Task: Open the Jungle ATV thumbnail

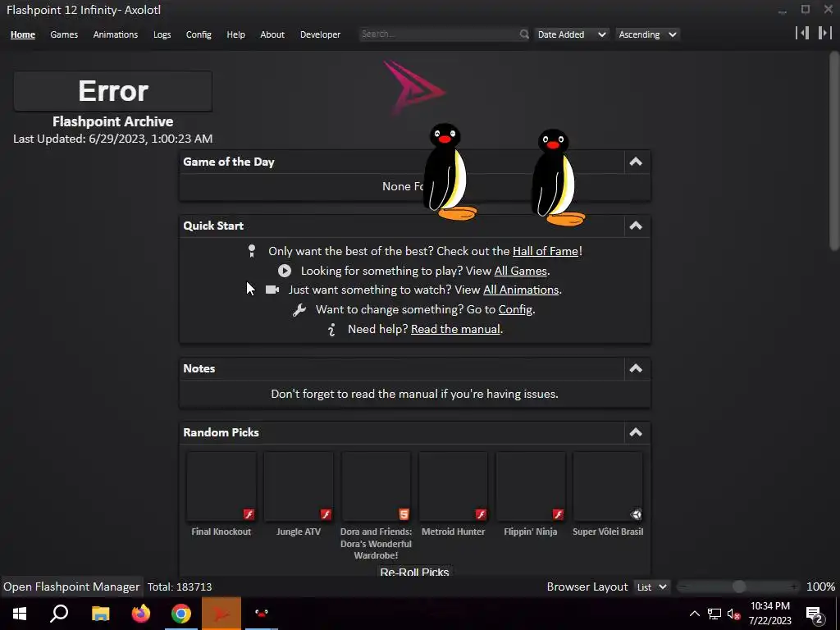Action: click(x=299, y=486)
